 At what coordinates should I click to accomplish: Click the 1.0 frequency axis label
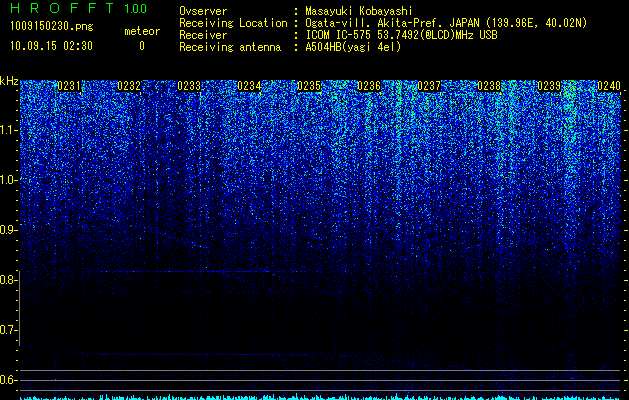(x=9, y=180)
